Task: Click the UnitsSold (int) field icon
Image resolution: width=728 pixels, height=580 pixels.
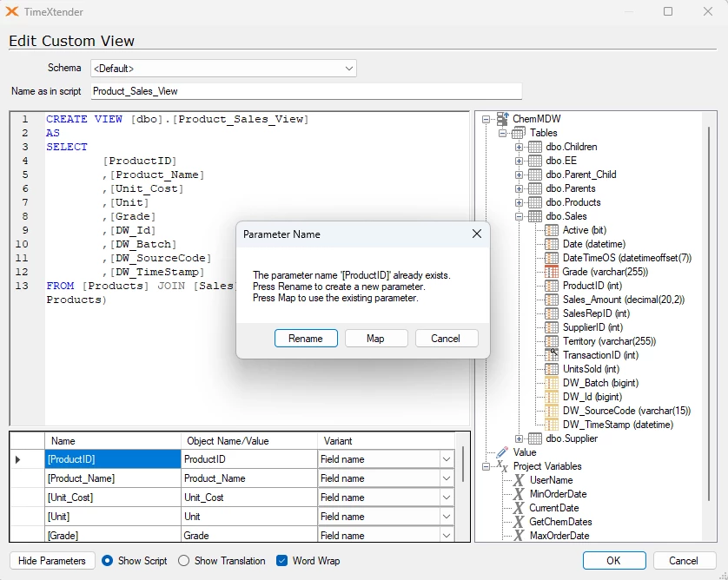Action: (552, 369)
